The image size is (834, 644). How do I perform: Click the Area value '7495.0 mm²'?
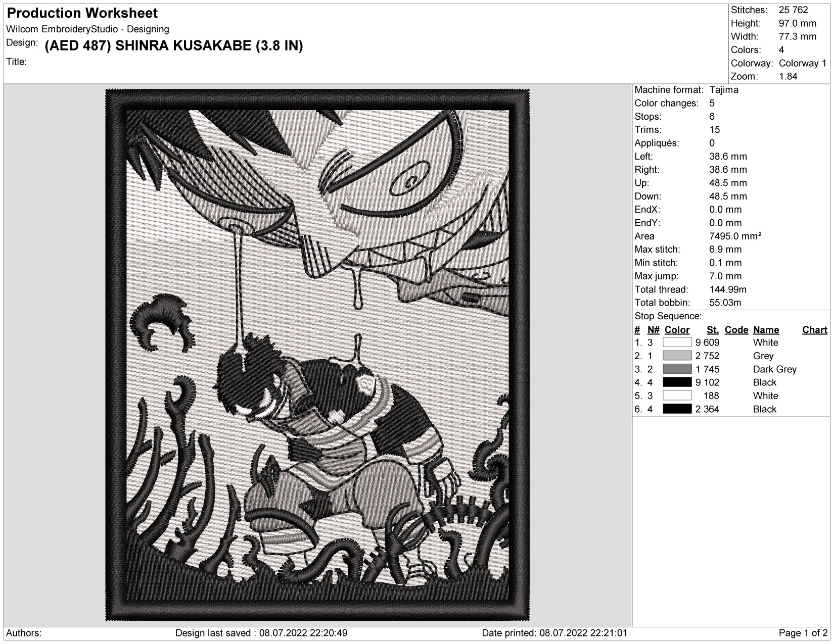pos(735,236)
